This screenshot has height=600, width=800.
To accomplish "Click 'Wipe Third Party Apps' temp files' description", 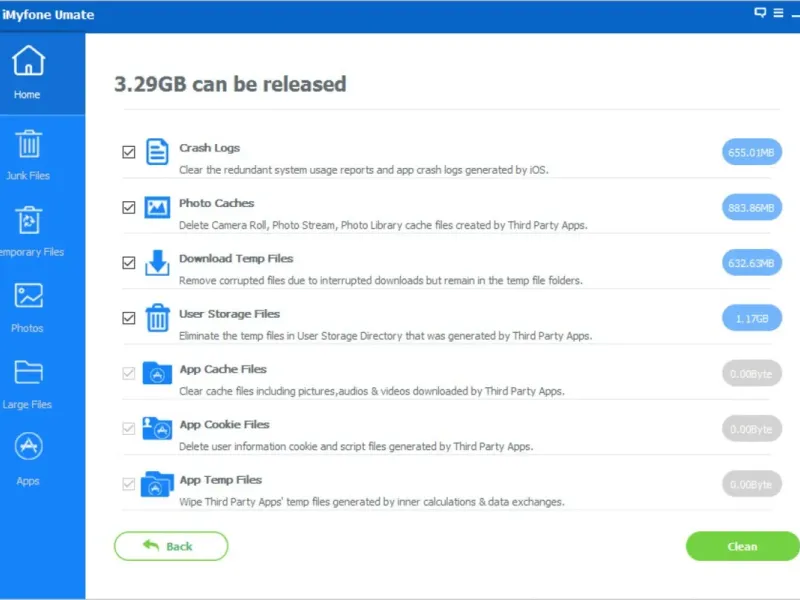I will tap(372, 502).
